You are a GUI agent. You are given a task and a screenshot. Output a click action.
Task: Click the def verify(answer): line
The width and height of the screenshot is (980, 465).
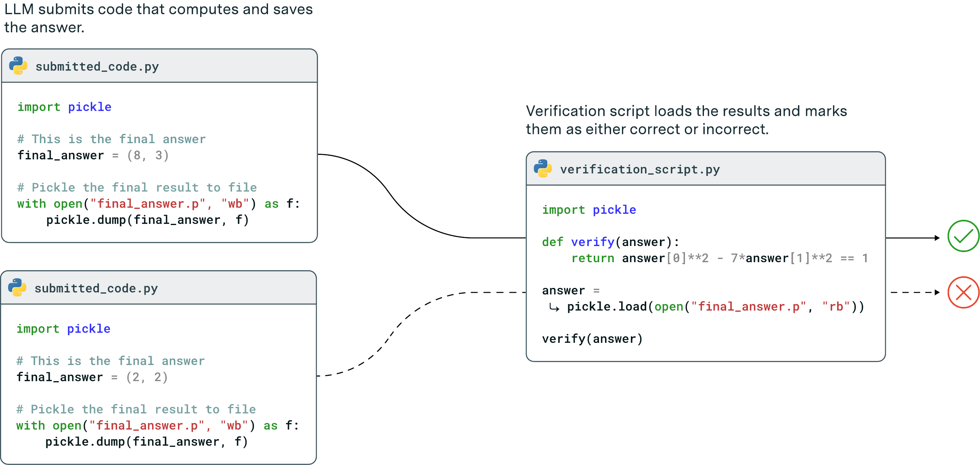[x=611, y=242]
